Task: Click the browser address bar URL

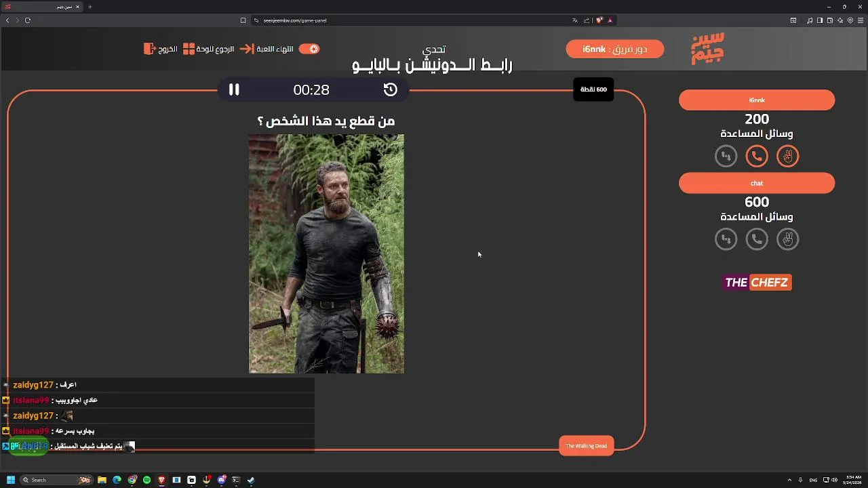Action: click(x=295, y=20)
